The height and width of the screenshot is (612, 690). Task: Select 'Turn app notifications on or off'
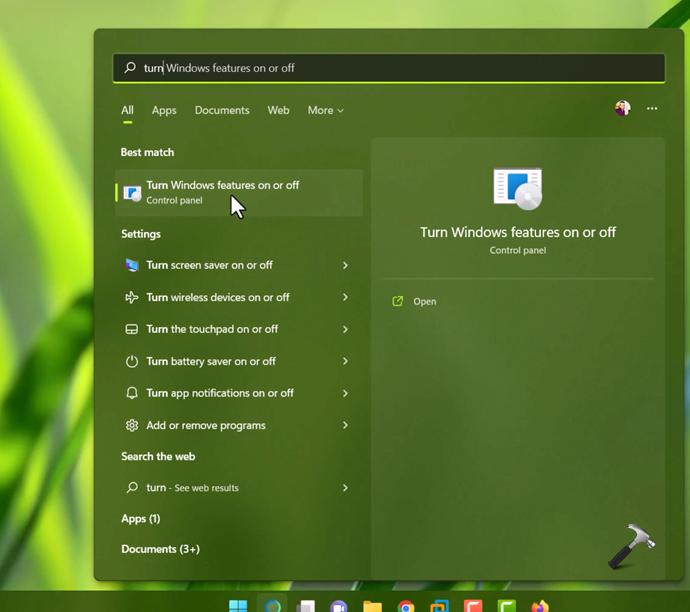[239, 393]
